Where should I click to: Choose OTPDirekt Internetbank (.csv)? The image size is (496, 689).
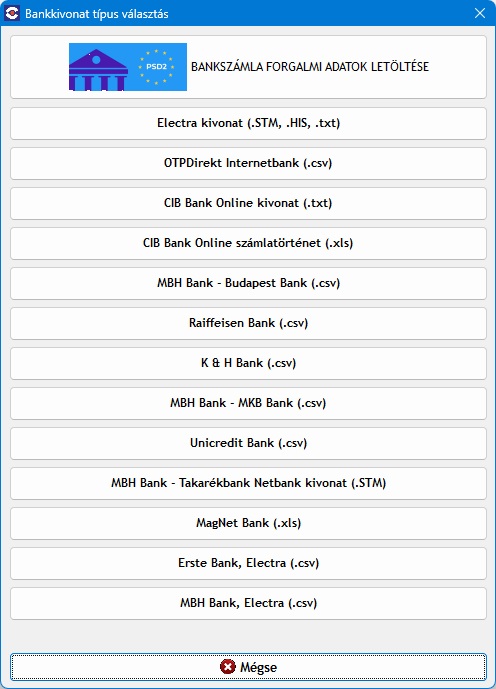248,163
